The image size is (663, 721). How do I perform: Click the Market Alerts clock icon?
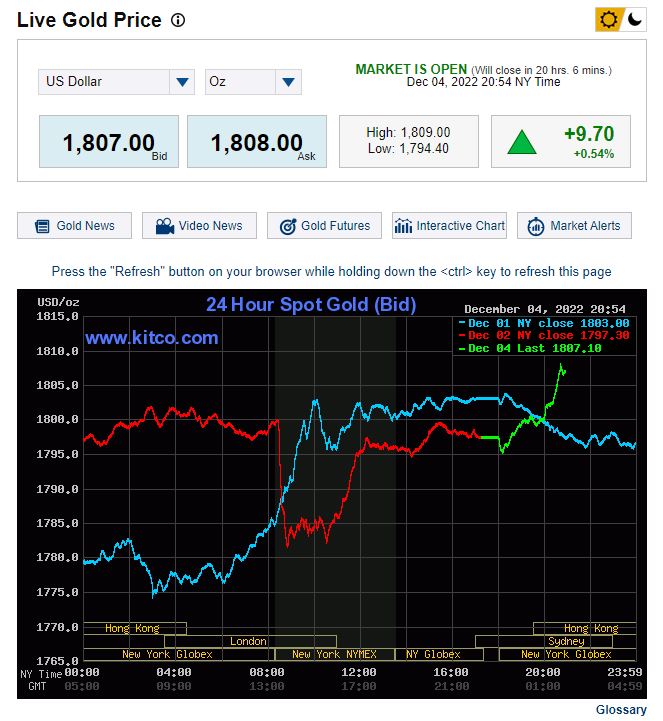pos(536,226)
